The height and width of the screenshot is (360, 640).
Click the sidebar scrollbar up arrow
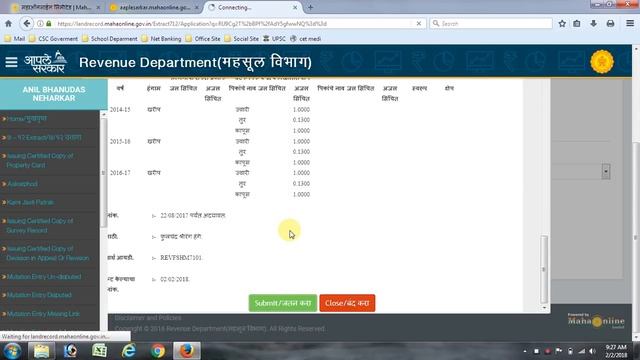coord(103,115)
